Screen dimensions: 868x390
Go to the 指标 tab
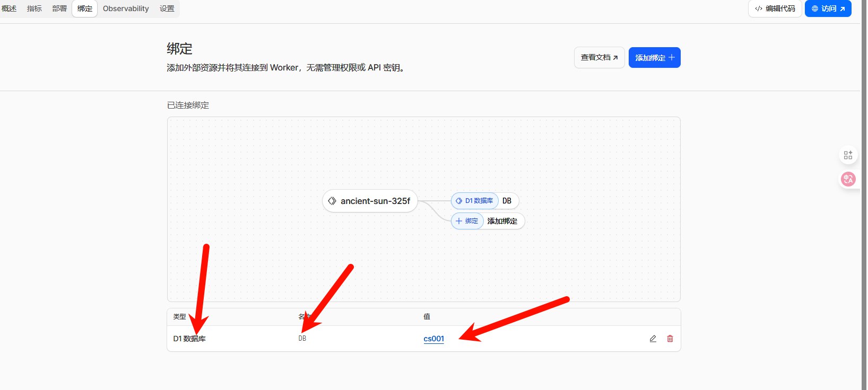pos(34,8)
